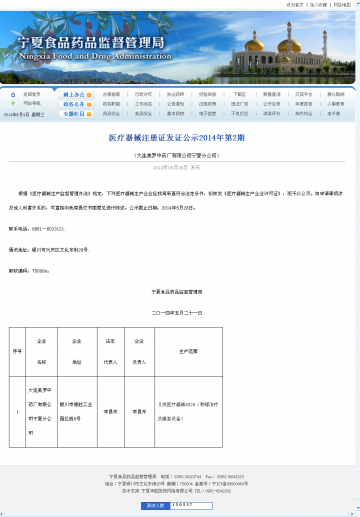Click the orange icon next to 网上办公

coord(89,95)
